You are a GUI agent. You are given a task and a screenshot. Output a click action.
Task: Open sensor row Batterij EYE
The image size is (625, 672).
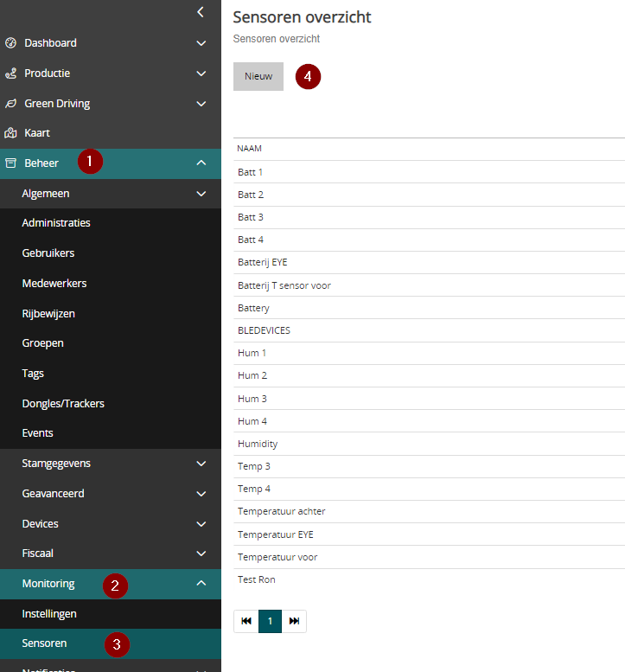click(430, 262)
